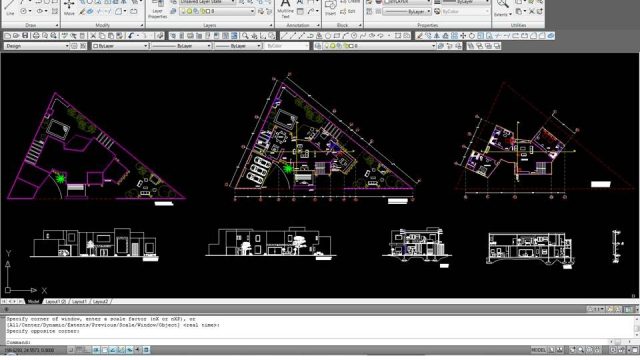640x360 pixels.
Task: Click the Cut scissors icon
Action: (93, 36)
